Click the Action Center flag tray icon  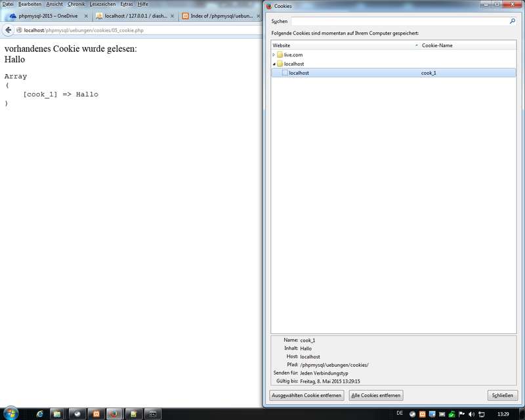[x=462, y=414]
